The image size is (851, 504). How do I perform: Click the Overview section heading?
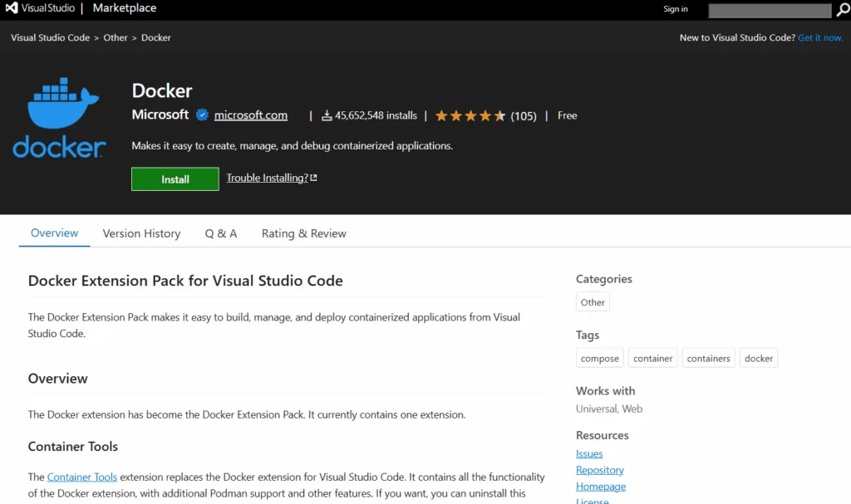57,379
